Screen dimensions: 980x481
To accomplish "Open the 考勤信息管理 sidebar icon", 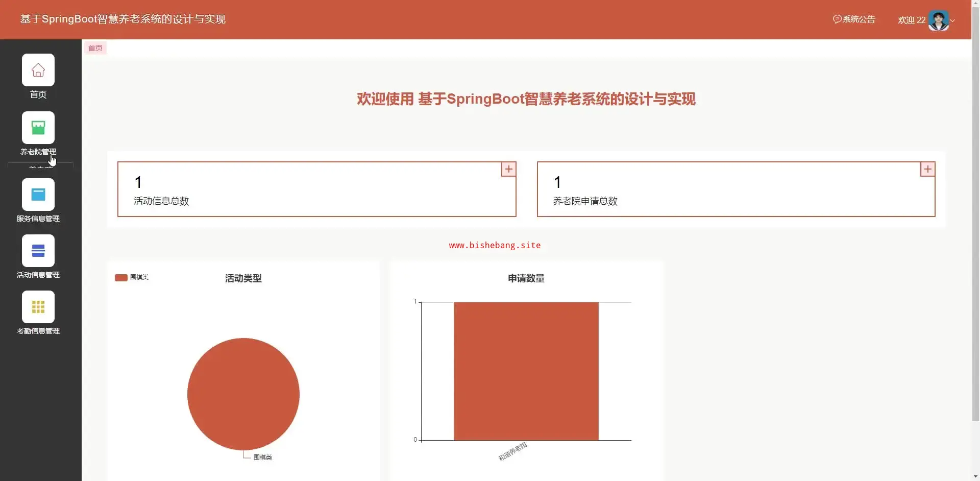I will pos(38,307).
